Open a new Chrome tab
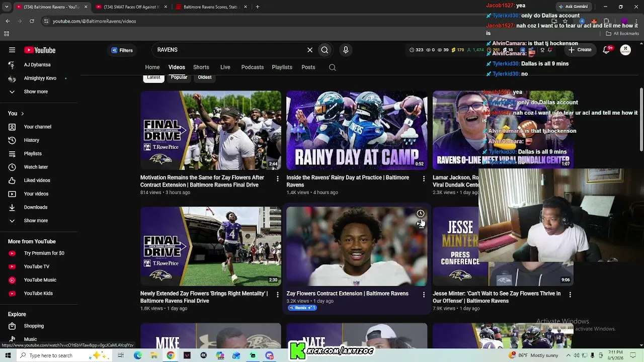Screen dimensions: 644x362 pos(257,7)
